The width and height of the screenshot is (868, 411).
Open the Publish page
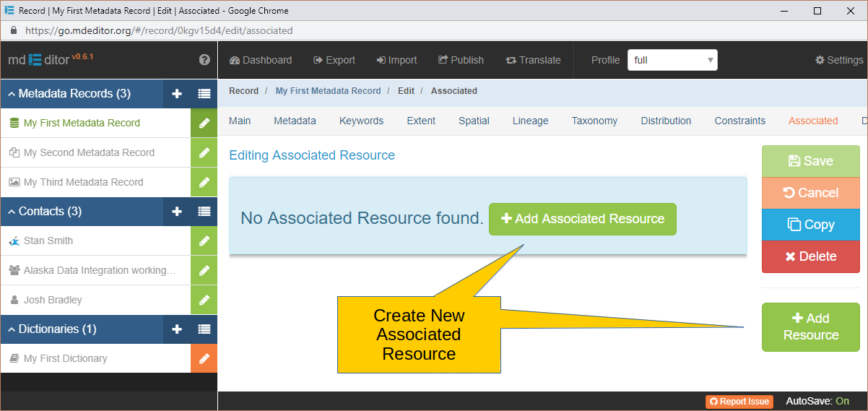tap(461, 60)
